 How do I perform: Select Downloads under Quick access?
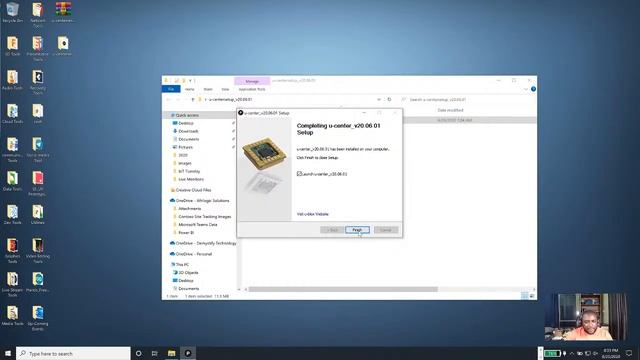pos(188,131)
